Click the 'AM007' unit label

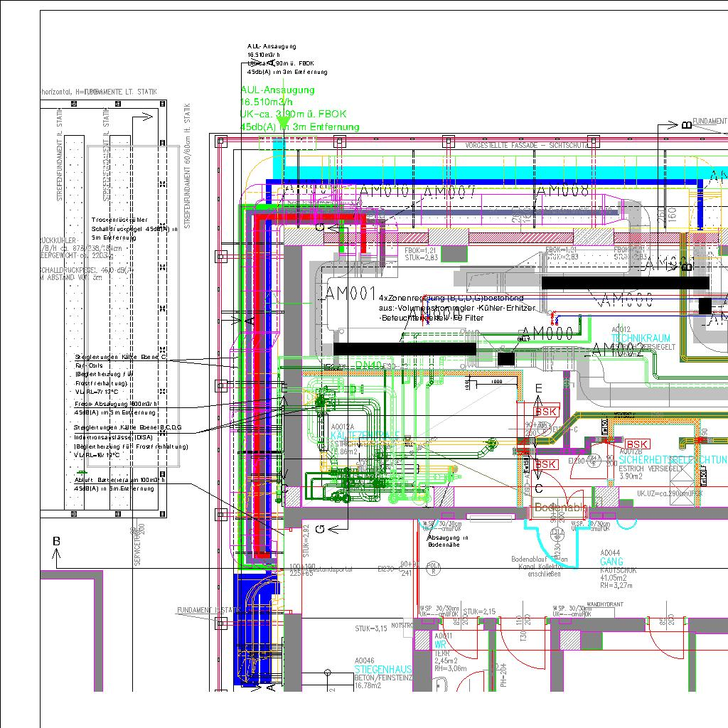[x=449, y=191]
